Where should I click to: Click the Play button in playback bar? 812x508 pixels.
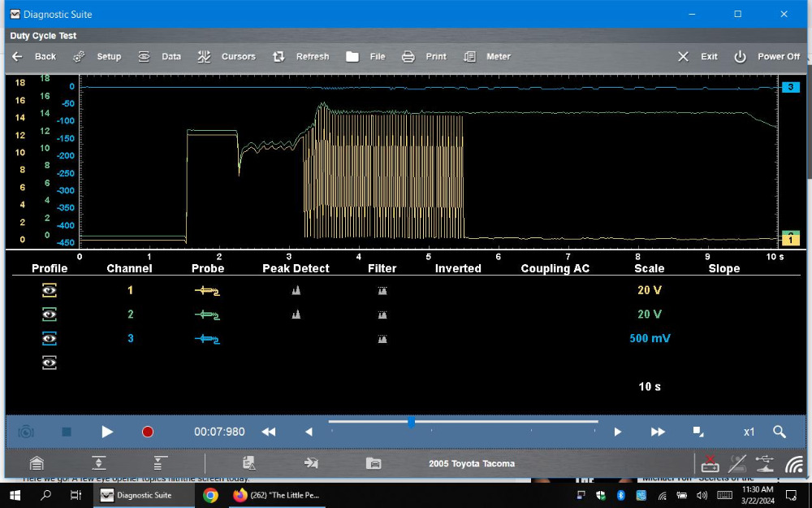[x=107, y=432]
